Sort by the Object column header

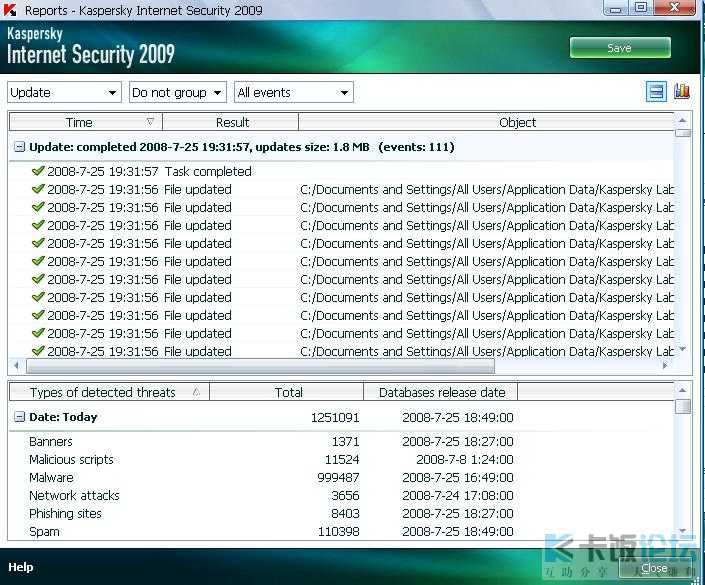486,122
